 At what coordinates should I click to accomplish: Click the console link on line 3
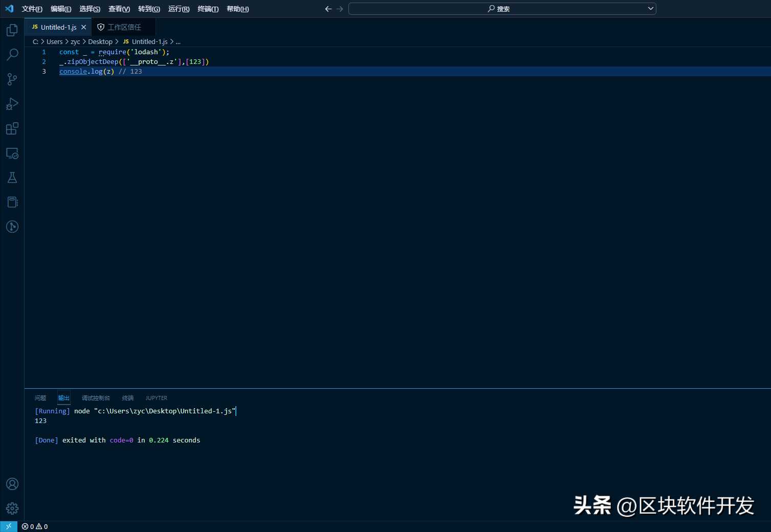coord(73,72)
